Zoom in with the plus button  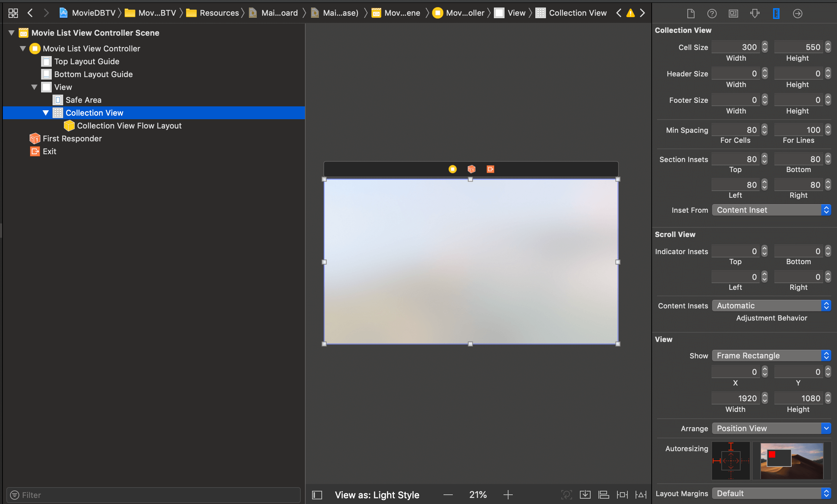pos(508,495)
